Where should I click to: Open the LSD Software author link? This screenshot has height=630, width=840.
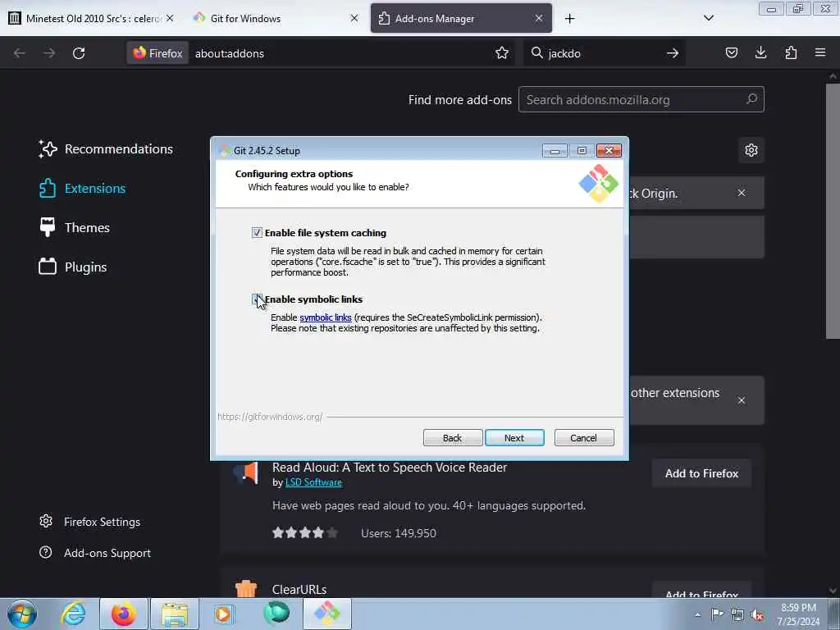tap(313, 482)
